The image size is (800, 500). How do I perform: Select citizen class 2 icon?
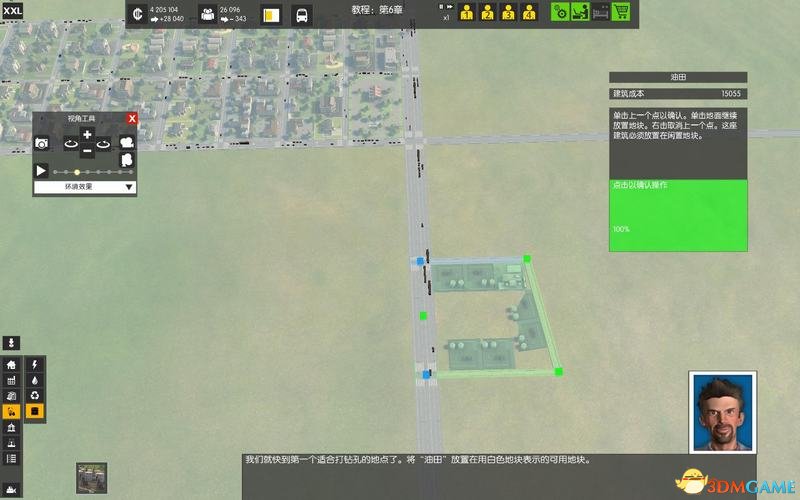(487, 12)
